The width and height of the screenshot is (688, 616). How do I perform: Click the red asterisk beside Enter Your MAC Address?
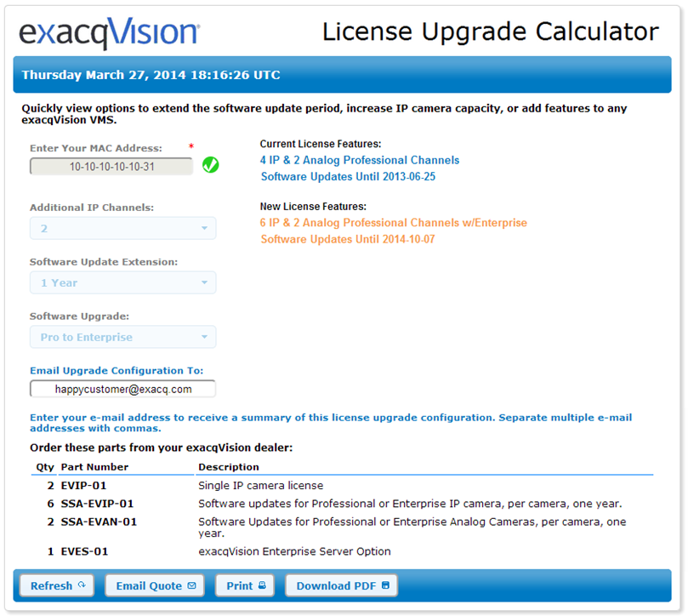pos(192,145)
